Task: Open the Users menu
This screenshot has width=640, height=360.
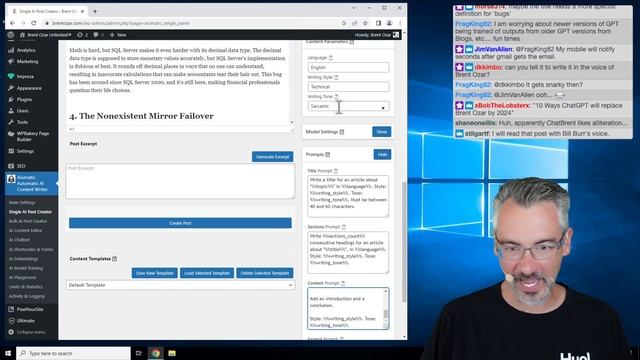Action: click(22, 111)
